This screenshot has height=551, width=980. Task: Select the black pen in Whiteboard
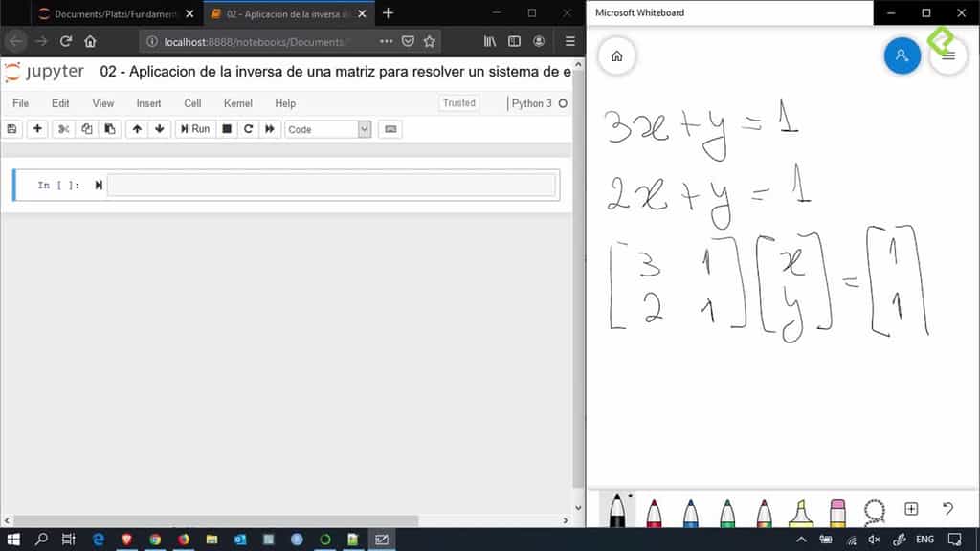pos(617,510)
